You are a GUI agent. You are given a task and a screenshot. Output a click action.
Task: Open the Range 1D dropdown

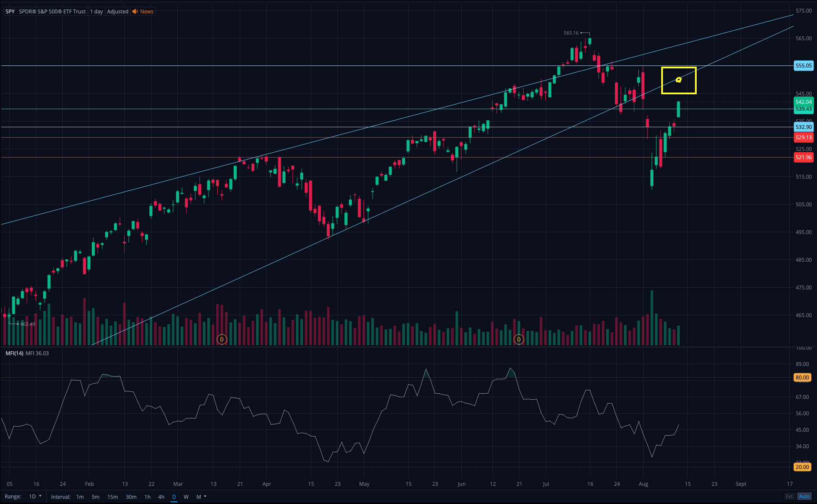(35, 497)
